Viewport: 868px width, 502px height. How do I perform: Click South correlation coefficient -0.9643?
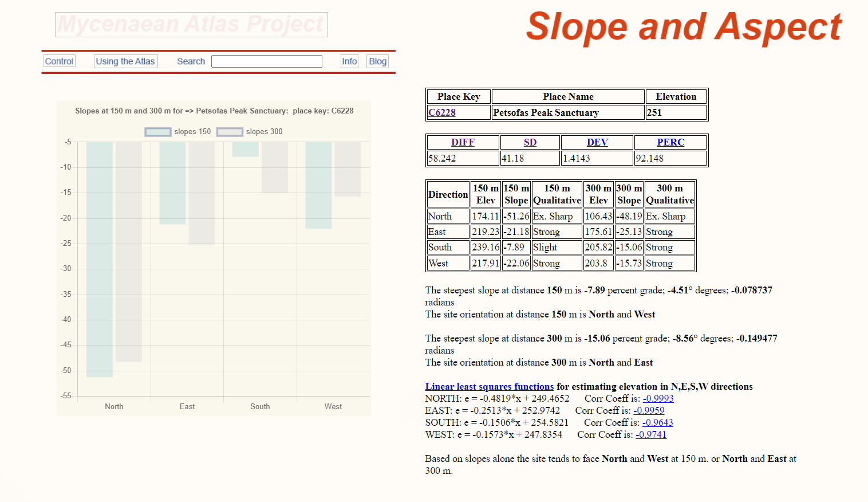657,422
